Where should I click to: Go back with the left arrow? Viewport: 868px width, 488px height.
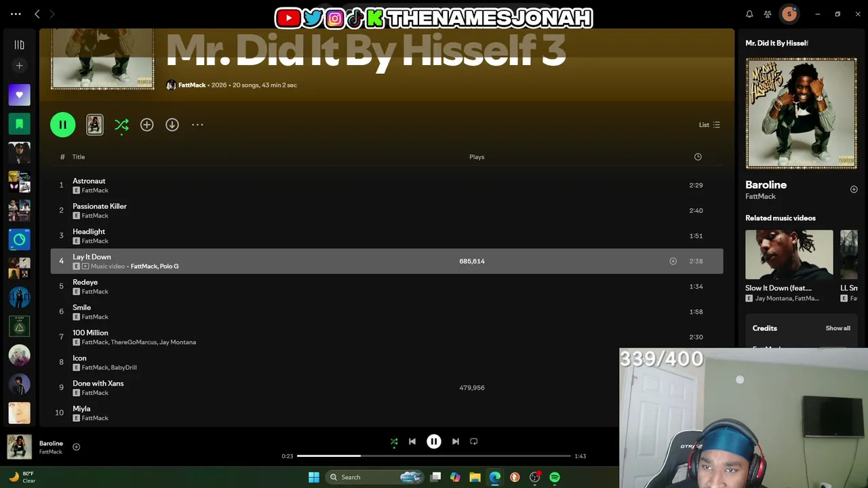[x=37, y=14]
